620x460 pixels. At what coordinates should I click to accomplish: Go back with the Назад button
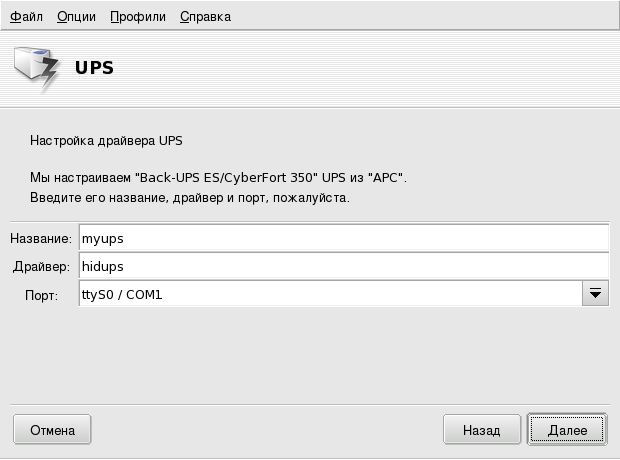pos(481,430)
